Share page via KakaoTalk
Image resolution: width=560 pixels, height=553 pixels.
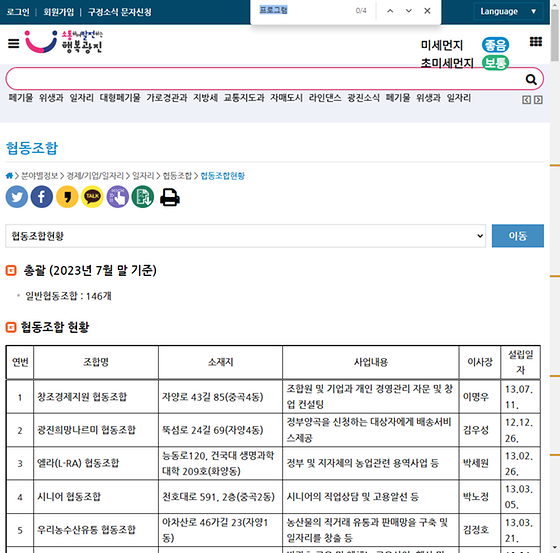coord(92,197)
